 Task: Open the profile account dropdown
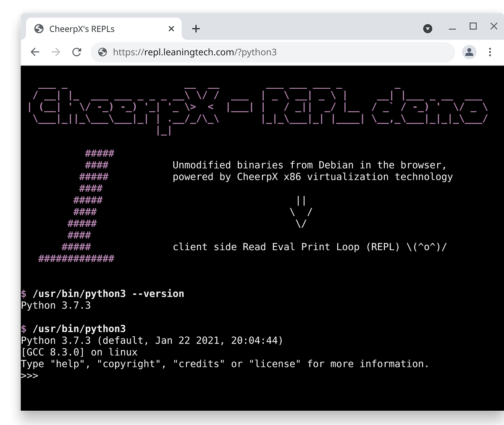click(469, 52)
